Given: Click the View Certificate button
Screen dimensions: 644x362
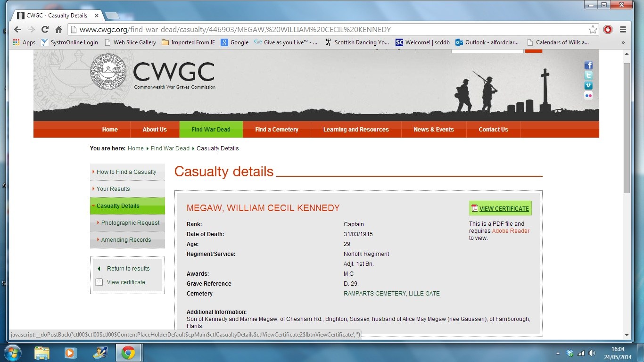Looking at the screenshot, I should 500,208.
